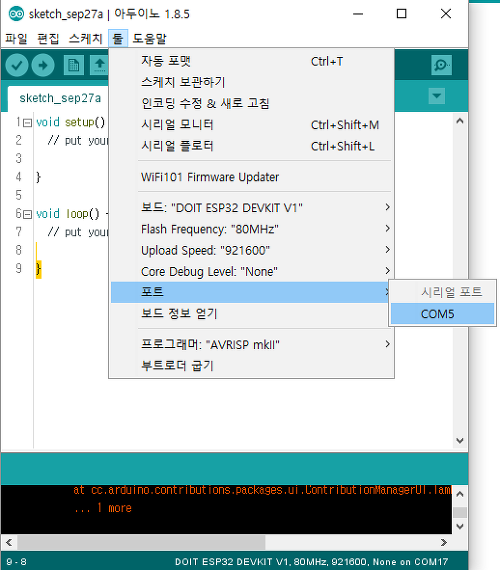Open 시리얼 플로터 from the menu

click(252, 146)
